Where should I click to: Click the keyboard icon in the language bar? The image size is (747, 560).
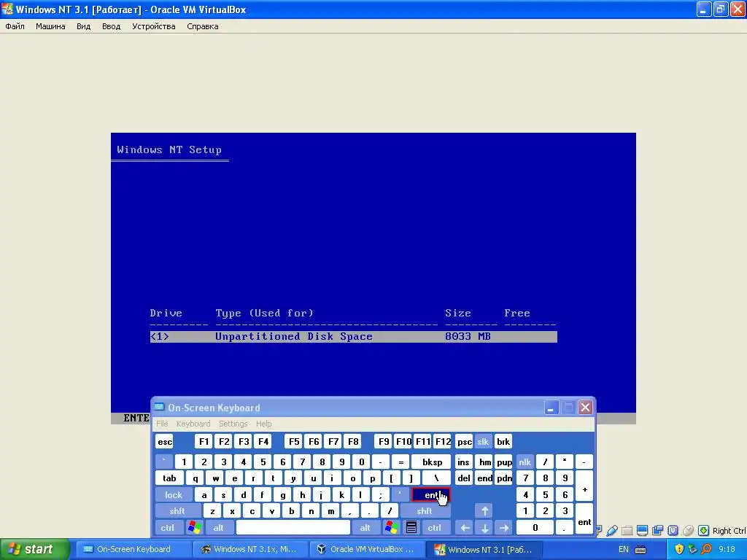pyautogui.click(x=640, y=550)
